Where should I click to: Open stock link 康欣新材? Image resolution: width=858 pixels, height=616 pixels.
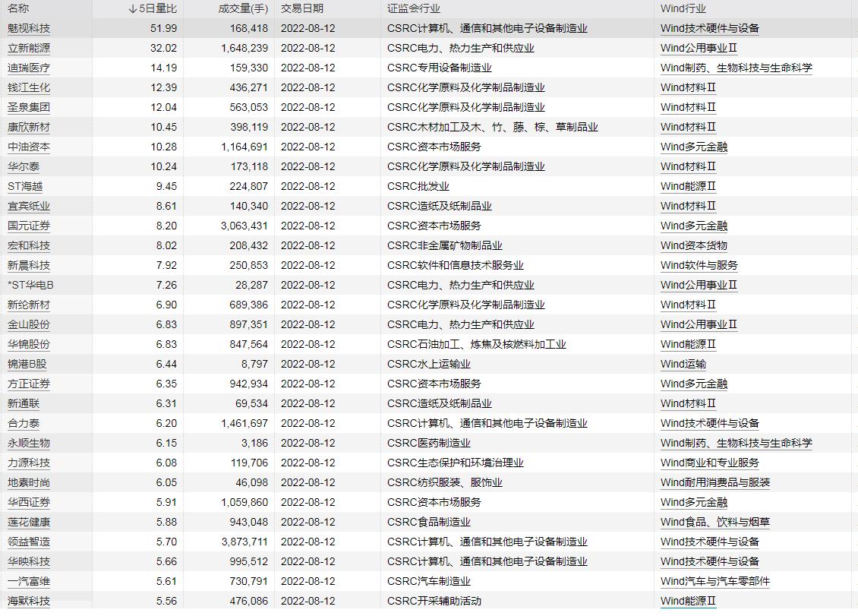(29, 127)
